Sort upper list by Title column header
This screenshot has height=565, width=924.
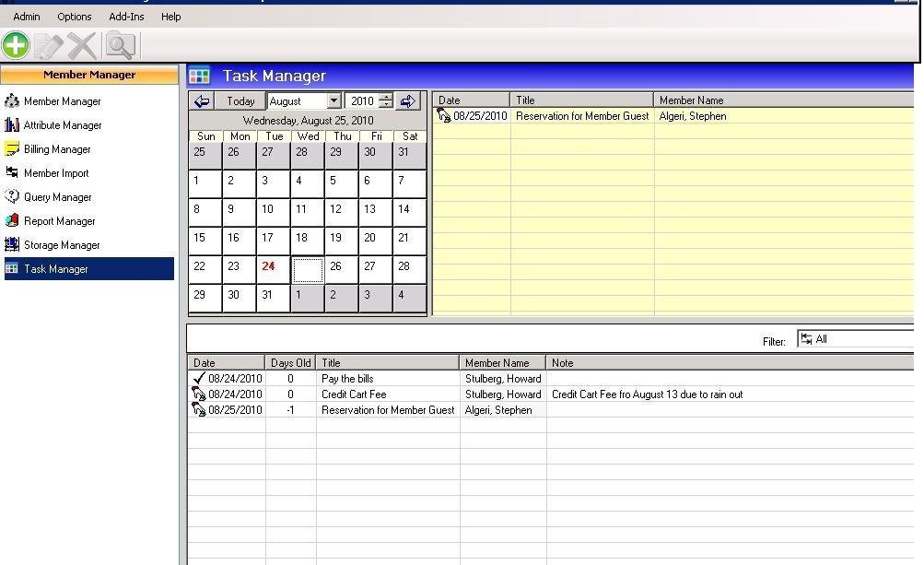(581, 100)
